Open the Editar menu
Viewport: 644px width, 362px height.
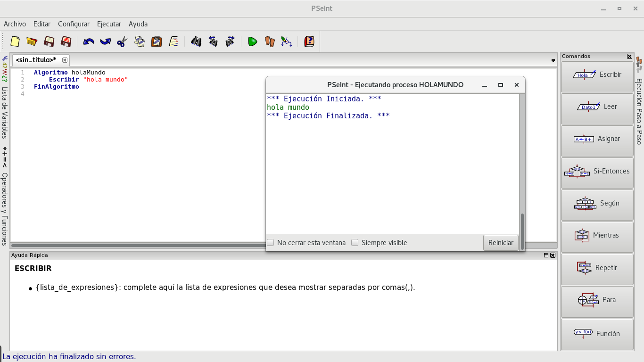click(42, 24)
